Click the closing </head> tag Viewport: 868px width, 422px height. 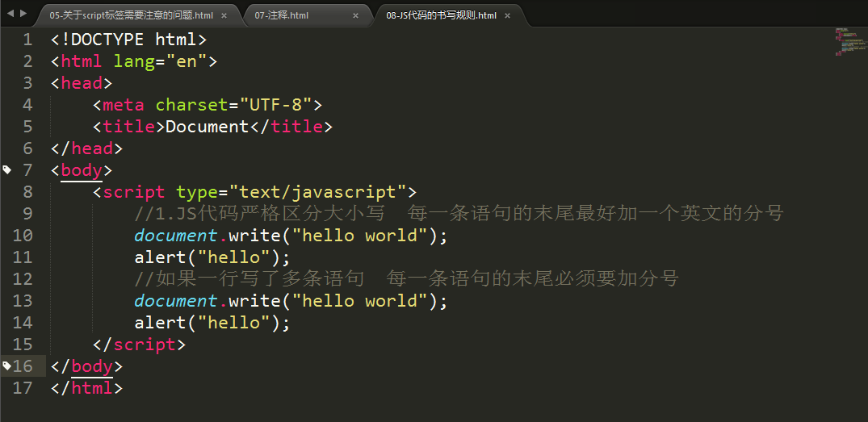click(x=86, y=148)
